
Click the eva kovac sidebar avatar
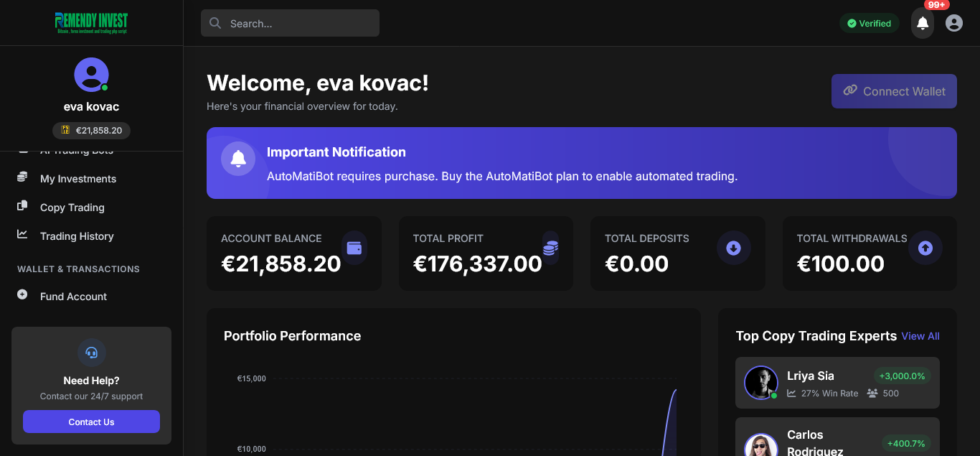pos(91,75)
